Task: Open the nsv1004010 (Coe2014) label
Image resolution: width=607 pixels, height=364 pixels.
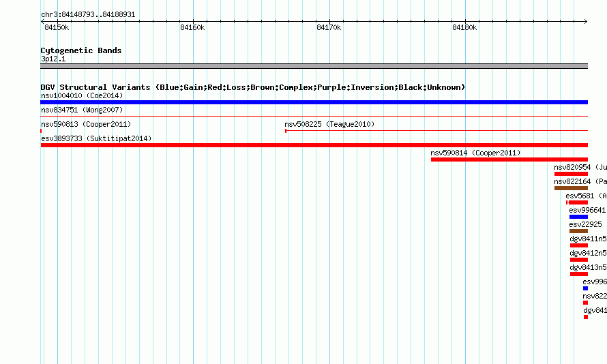Action: pos(82,95)
